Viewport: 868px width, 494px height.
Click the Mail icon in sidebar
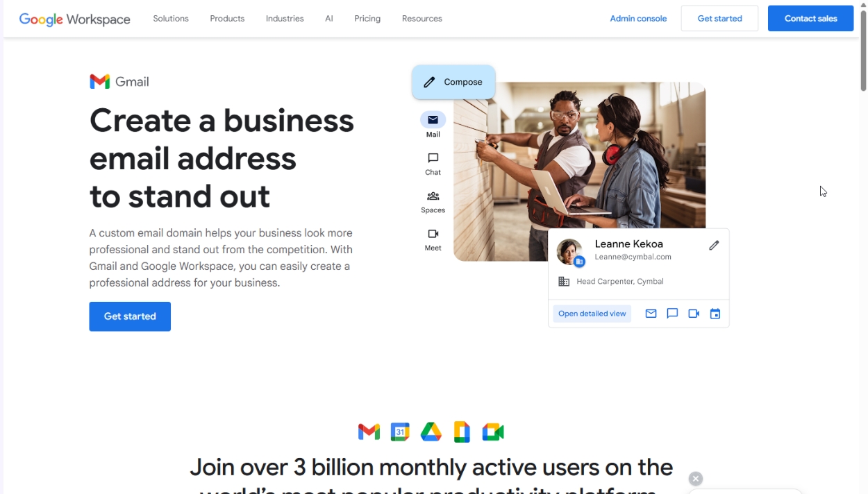pos(433,120)
